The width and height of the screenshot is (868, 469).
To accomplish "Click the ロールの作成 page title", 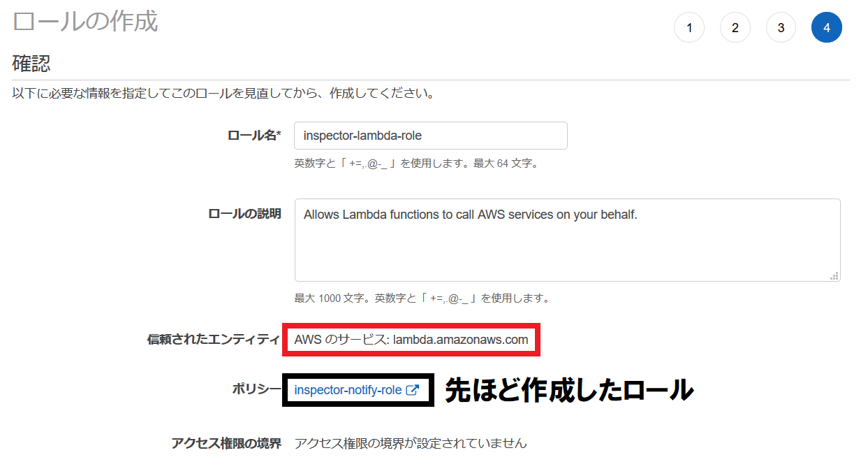I will [x=85, y=21].
